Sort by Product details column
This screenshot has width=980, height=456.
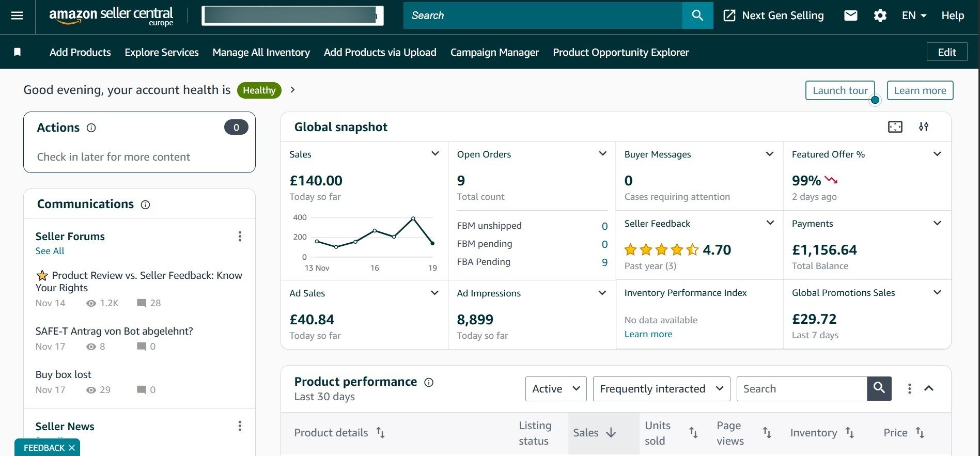[381, 433]
